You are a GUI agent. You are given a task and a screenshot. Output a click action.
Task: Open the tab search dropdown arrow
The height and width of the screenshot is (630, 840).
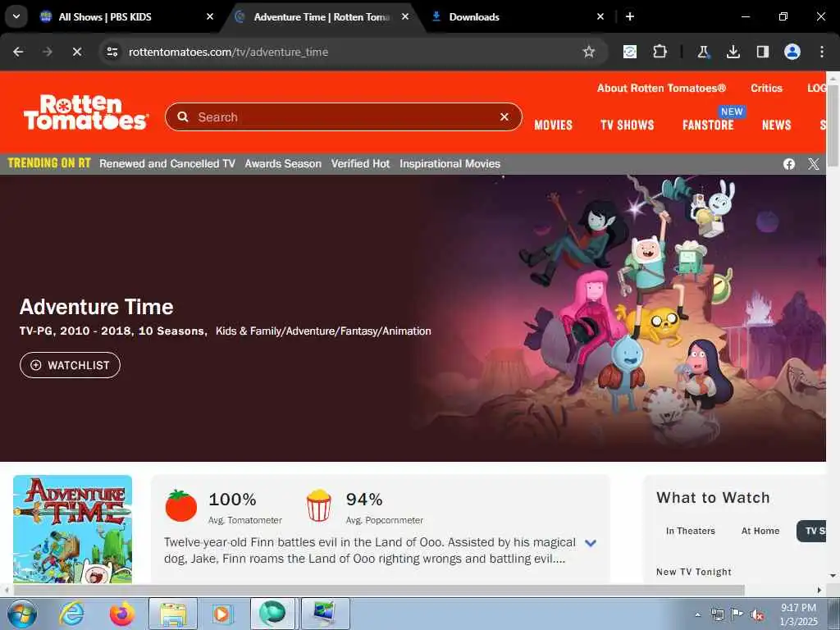click(16, 16)
